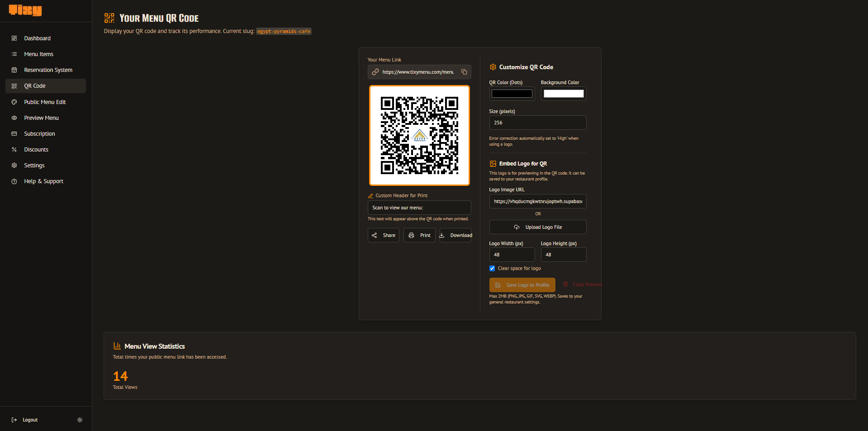This screenshot has height=431, width=868.
Task: Click the Logo Image URL field
Action: [538, 201]
